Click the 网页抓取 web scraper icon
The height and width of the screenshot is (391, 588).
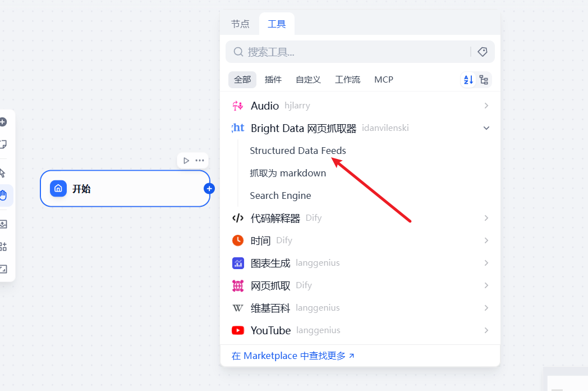[x=238, y=285]
